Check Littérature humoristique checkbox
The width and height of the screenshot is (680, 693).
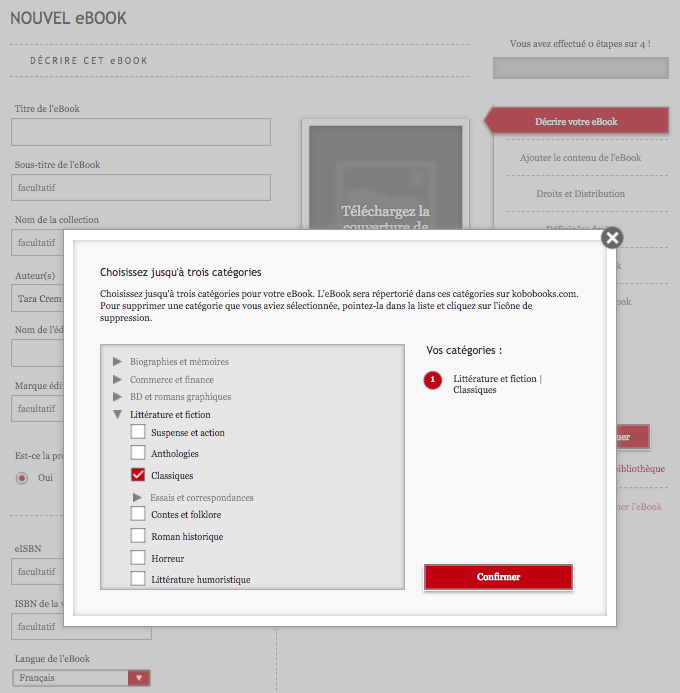(138, 579)
